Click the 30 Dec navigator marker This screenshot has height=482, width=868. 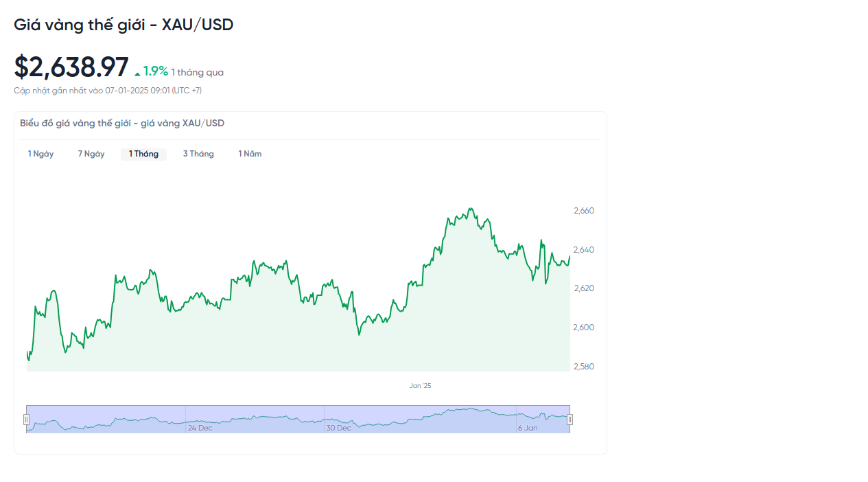(x=338, y=428)
